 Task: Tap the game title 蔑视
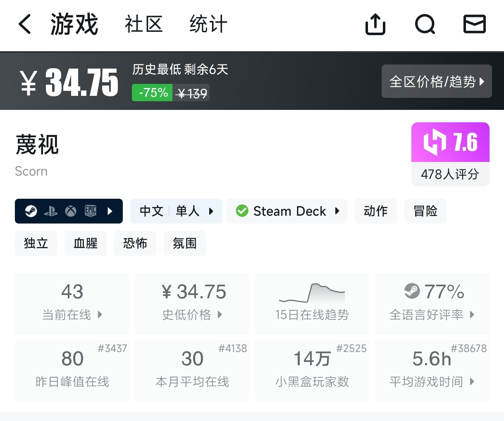click(x=37, y=145)
